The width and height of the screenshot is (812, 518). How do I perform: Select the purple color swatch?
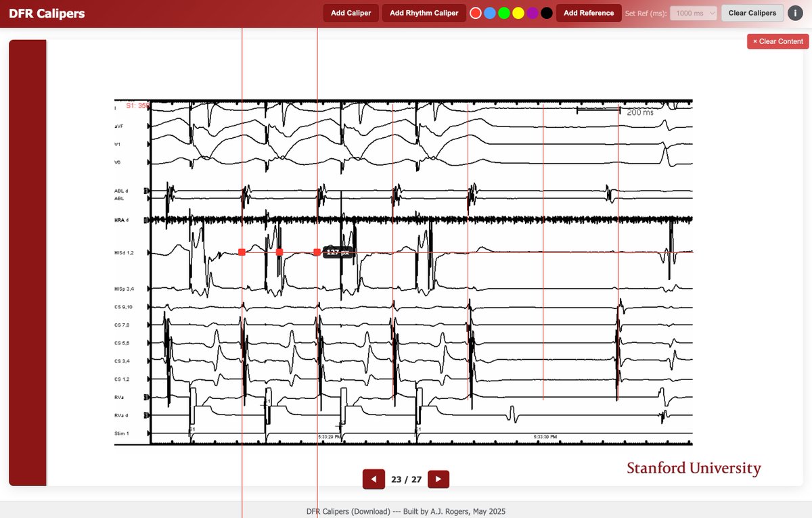coord(533,13)
